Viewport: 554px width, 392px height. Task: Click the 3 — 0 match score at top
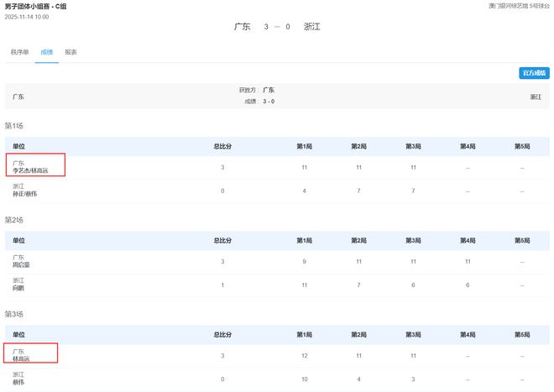277,27
